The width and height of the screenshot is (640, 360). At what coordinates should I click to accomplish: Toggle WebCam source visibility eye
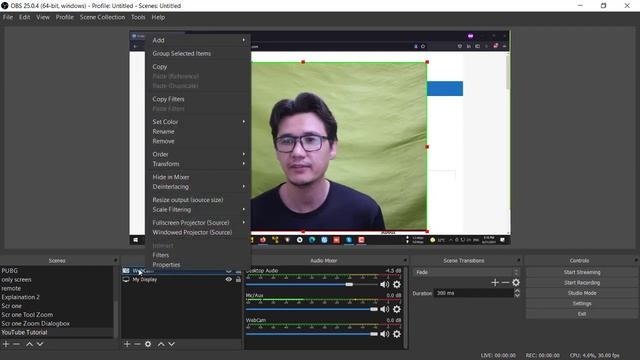coord(229,271)
